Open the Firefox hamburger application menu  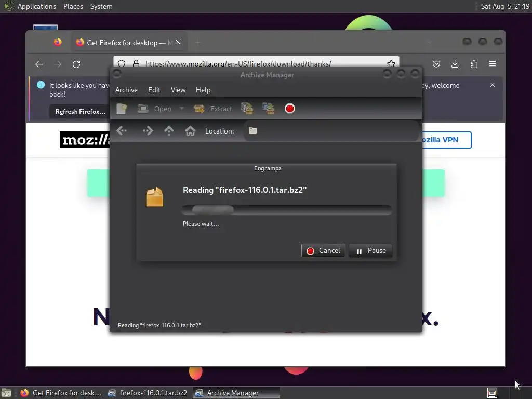coord(493,64)
